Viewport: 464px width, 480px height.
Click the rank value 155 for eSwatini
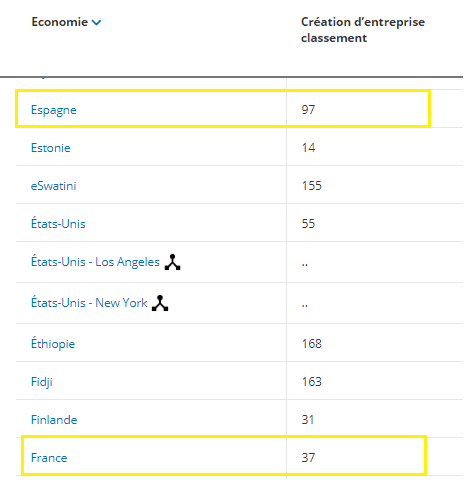[x=312, y=186]
